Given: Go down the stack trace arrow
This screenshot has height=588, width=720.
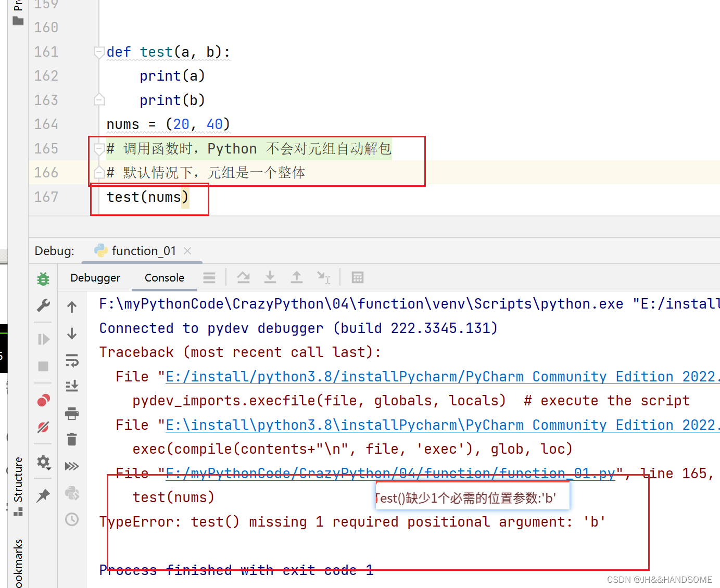Looking at the screenshot, I should click(x=72, y=334).
